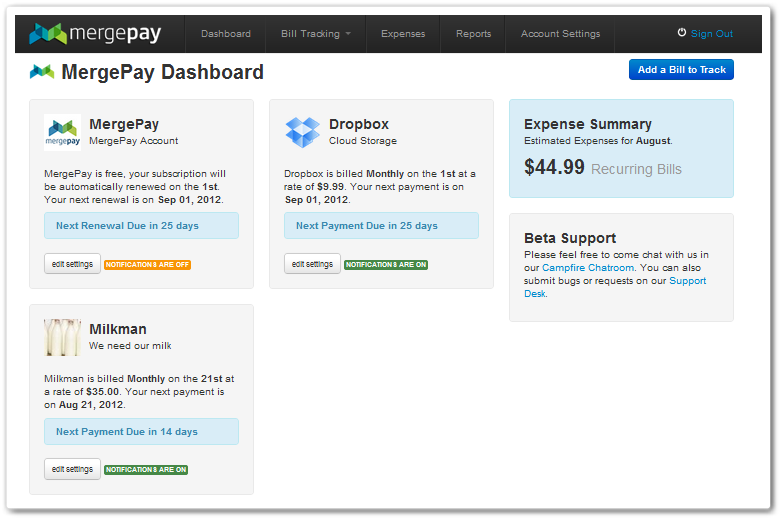Edit settings for the MergePay bill
Viewport: 783px width, 521px height.
click(72, 264)
